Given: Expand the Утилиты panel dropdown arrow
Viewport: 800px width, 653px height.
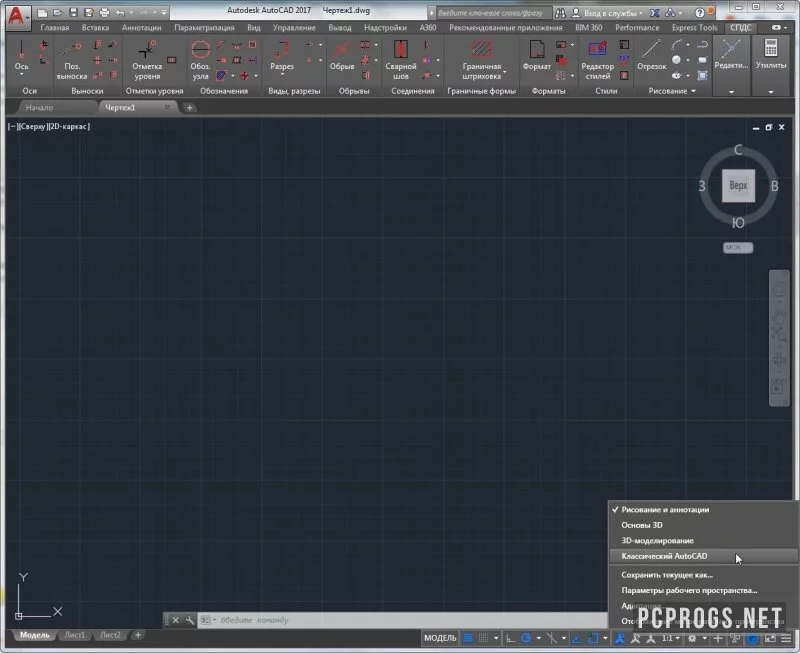Looking at the screenshot, I should (770, 92).
